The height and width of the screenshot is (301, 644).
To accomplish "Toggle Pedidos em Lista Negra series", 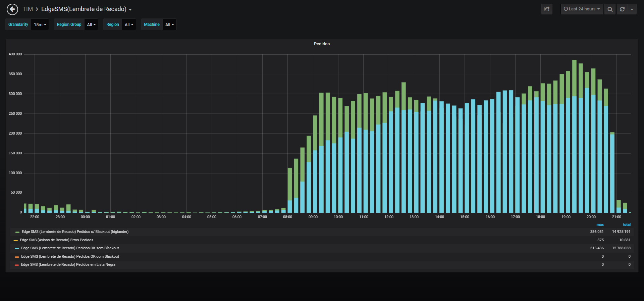I will click(68, 264).
